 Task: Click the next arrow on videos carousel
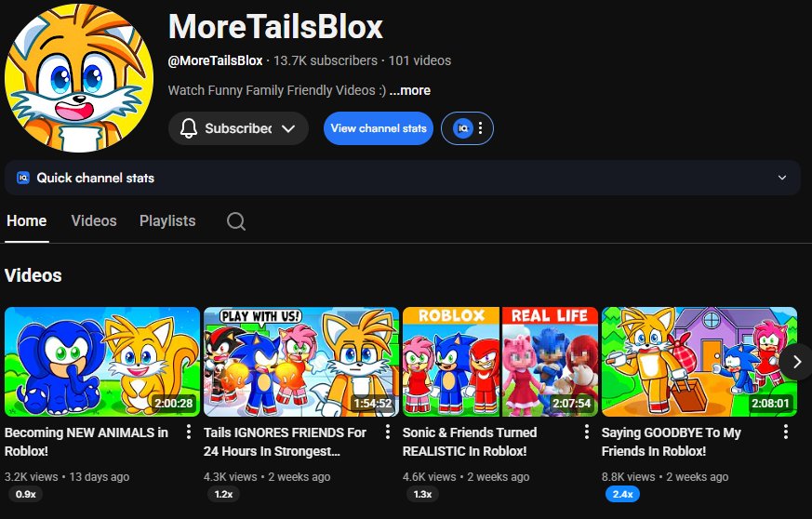tap(797, 362)
